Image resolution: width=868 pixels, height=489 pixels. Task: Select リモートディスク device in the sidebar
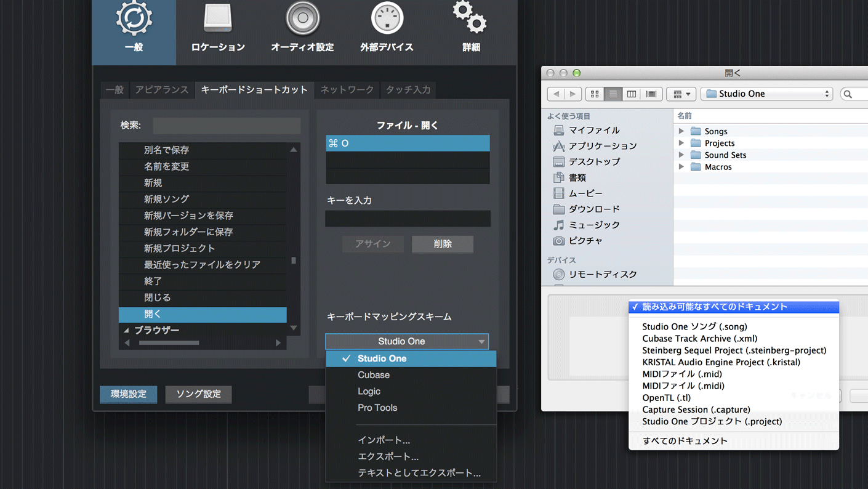coord(595,274)
